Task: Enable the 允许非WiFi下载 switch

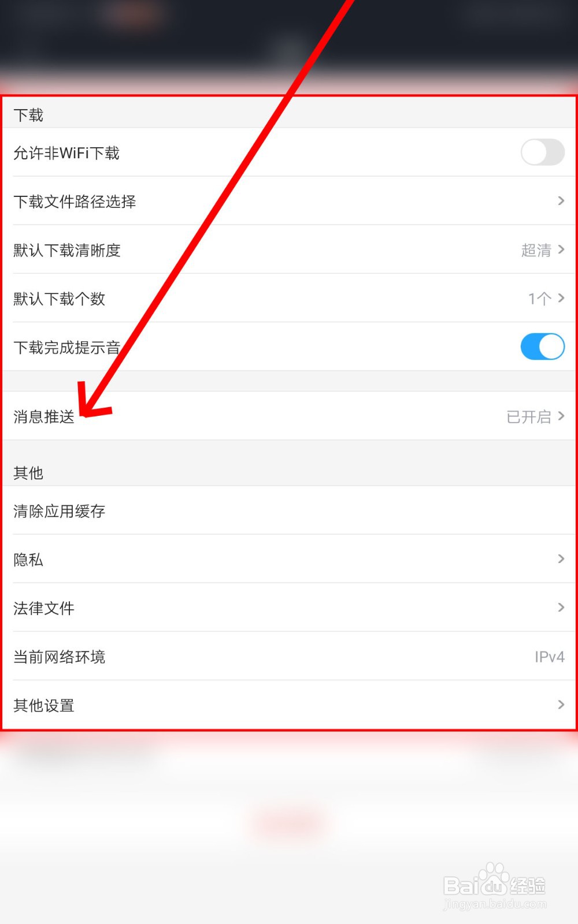Action: [x=542, y=152]
